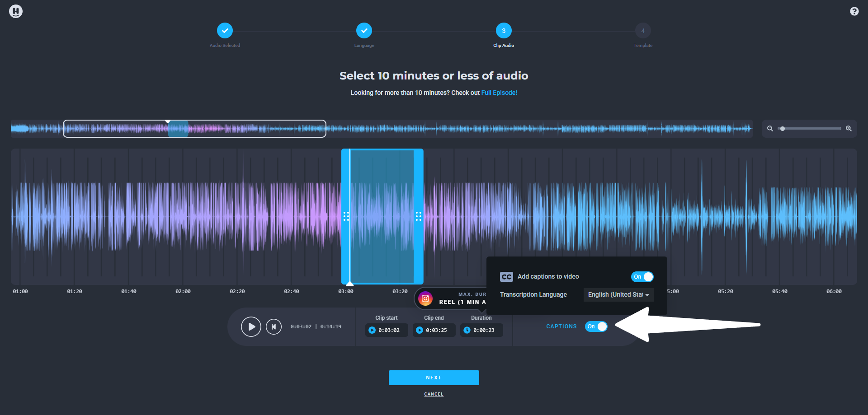Viewport: 868px width, 415px height.
Task: Click the CANCEL link
Action: (x=434, y=394)
